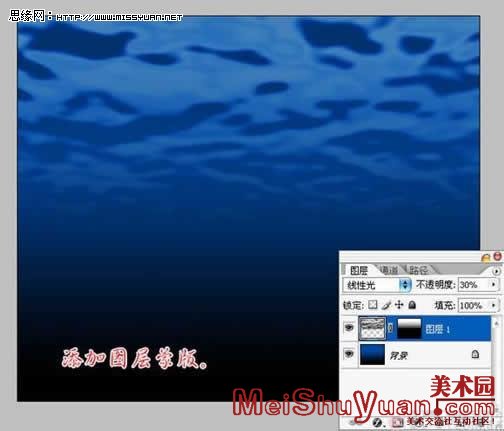Select the gradient layer mask thumbnail

409,328
